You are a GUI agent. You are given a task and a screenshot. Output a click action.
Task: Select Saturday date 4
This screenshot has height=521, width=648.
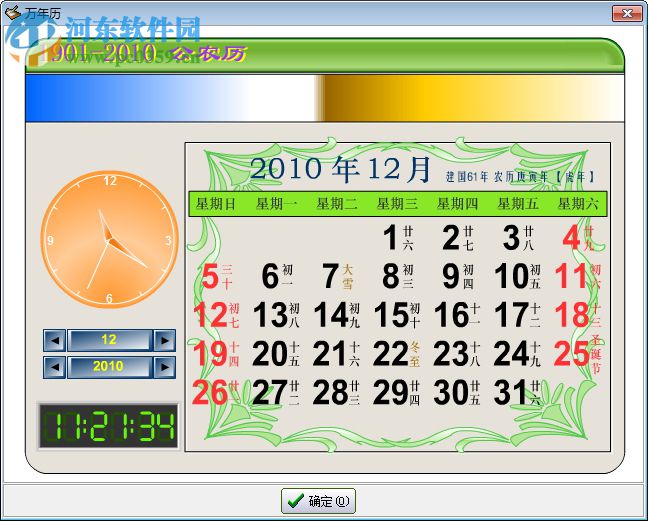[x=579, y=238]
